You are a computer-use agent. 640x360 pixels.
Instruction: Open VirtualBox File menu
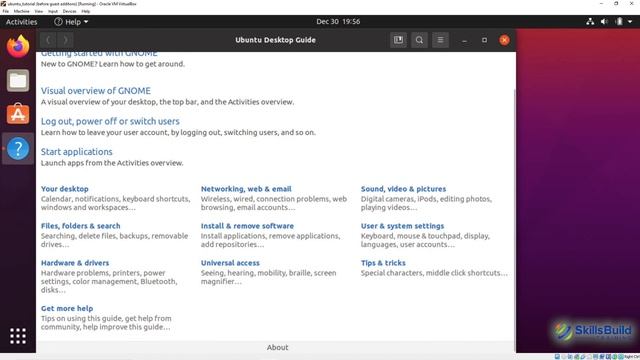click(x=6, y=11)
